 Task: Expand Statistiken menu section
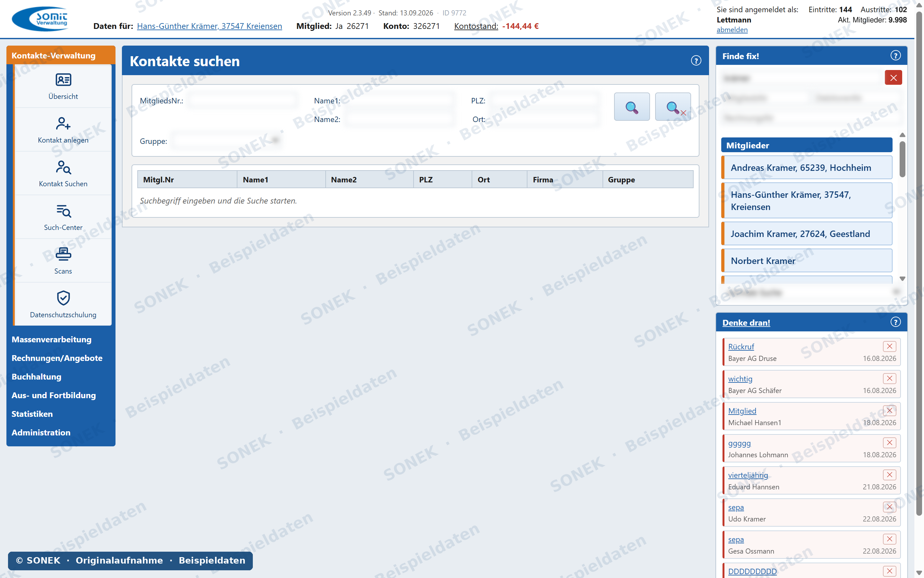pos(32,414)
